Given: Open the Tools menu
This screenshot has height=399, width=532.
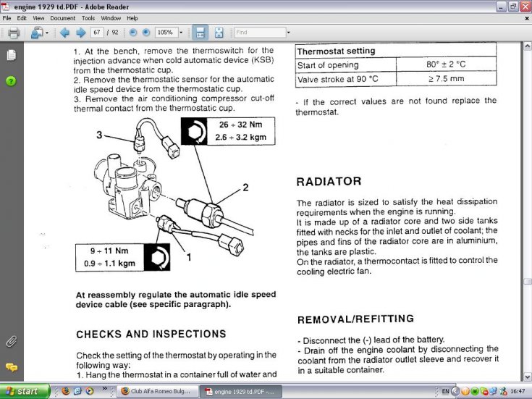Looking at the screenshot, I should [x=88, y=17].
